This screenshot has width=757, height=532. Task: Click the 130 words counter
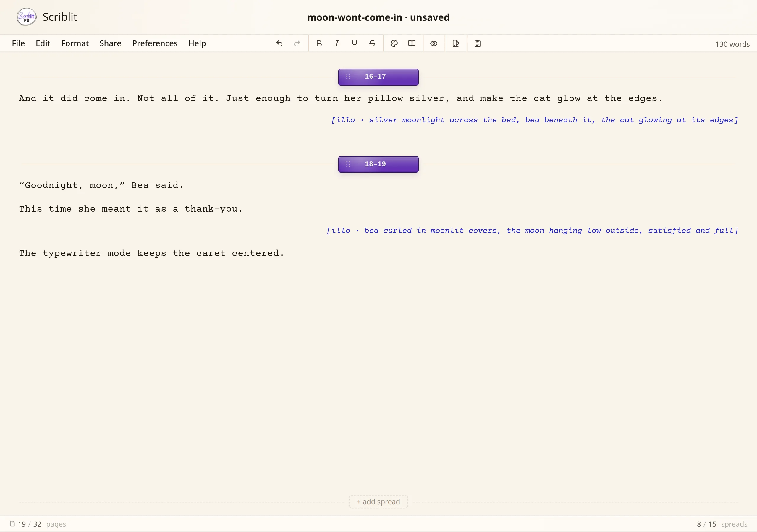(x=732, y=44)
